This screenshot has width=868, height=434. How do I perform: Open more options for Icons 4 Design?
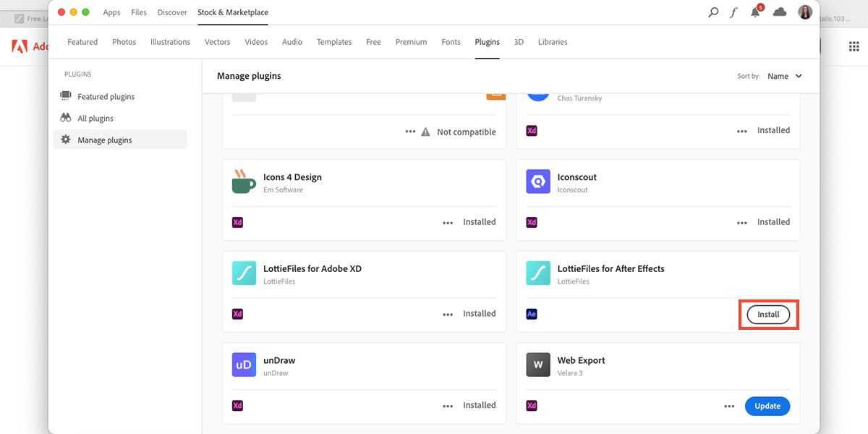[448, 223]
